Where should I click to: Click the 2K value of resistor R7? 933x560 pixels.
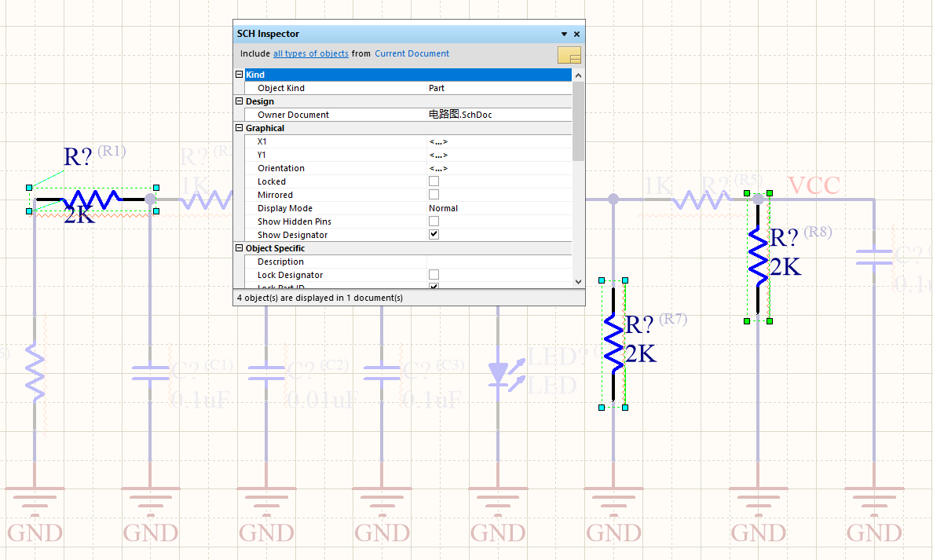click(x=640, y=354)
